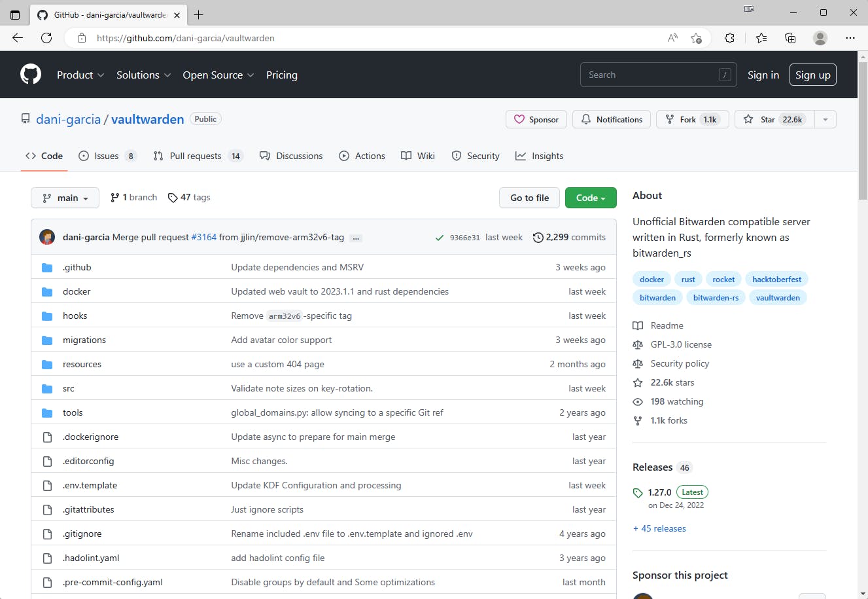Click the + 45 releases link
This screenshot has width=868, height=599.
[659, 528]
